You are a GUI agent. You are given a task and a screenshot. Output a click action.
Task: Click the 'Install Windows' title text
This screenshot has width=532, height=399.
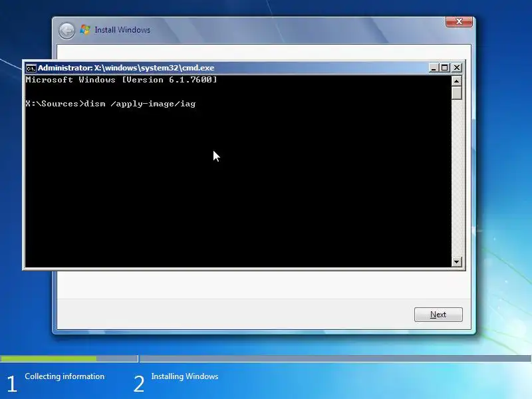(122, 30)
